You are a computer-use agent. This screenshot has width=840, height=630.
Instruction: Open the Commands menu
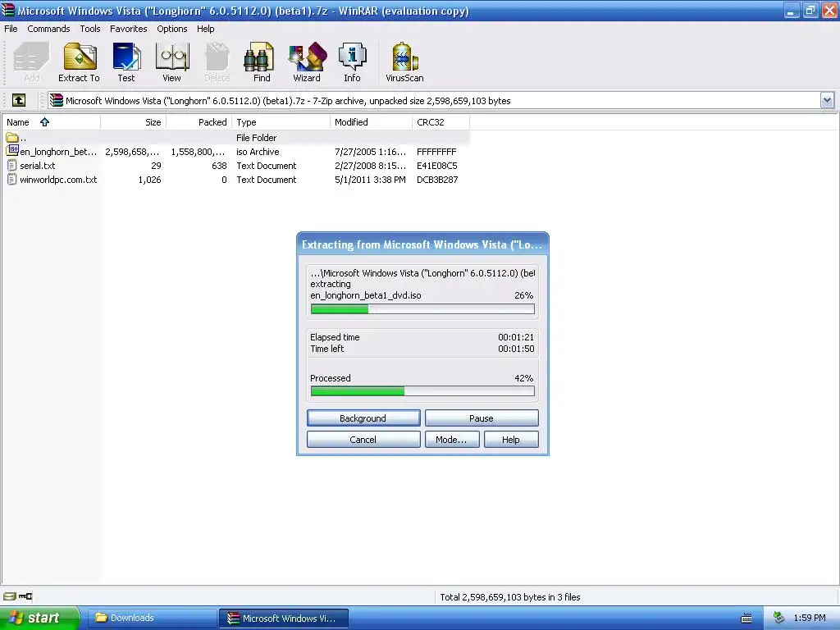tap(48, 29)
